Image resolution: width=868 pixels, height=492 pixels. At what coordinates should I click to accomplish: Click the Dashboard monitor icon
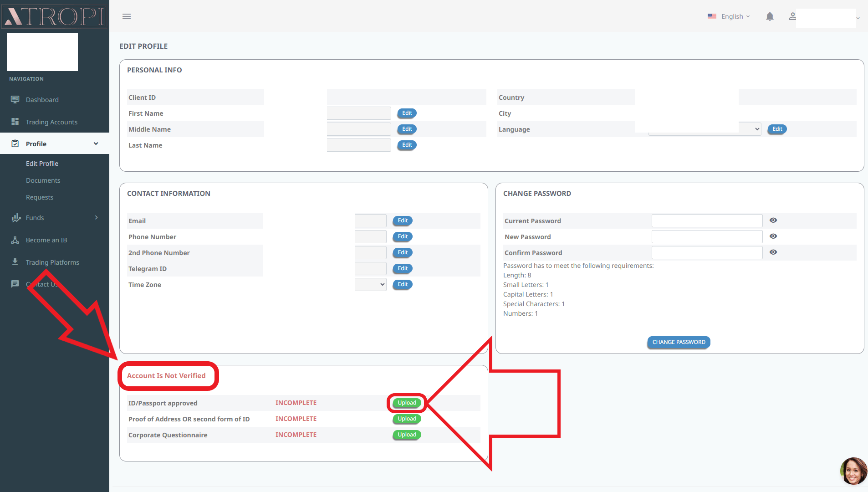[15, 99]
